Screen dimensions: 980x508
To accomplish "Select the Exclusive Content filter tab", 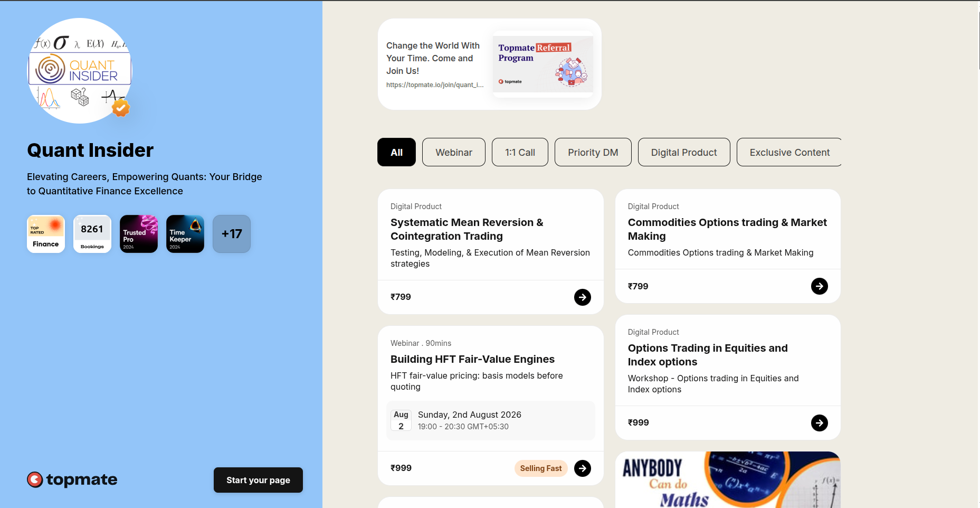I will coord(789,152).
